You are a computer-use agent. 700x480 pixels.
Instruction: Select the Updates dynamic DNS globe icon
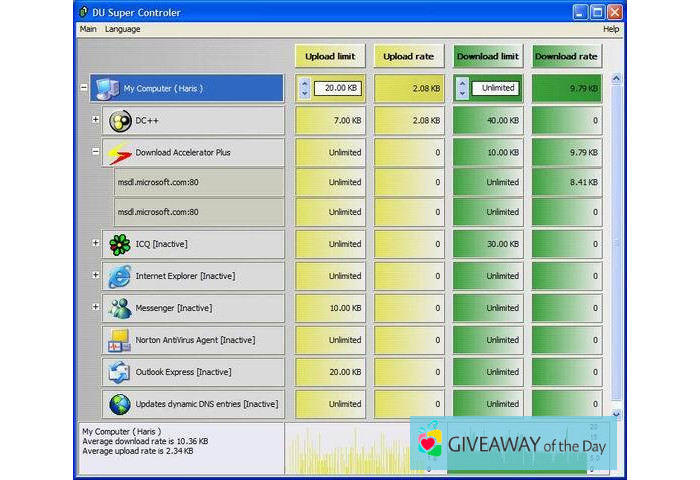120,404
